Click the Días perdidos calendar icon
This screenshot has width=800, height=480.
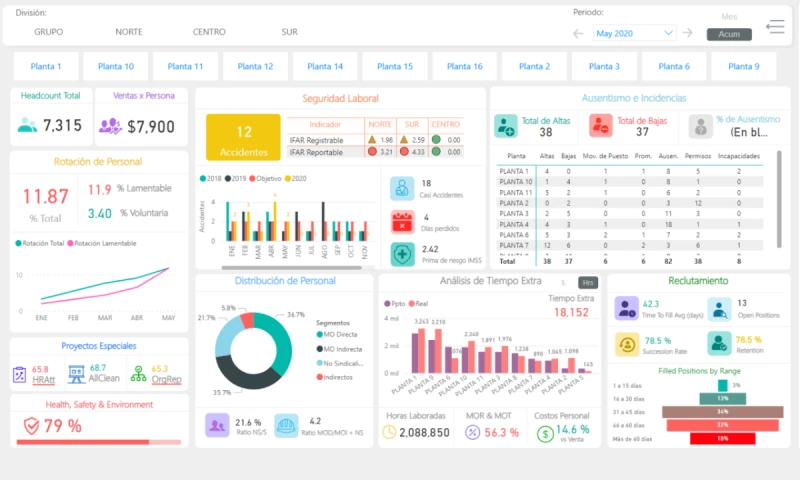[402, 221]
